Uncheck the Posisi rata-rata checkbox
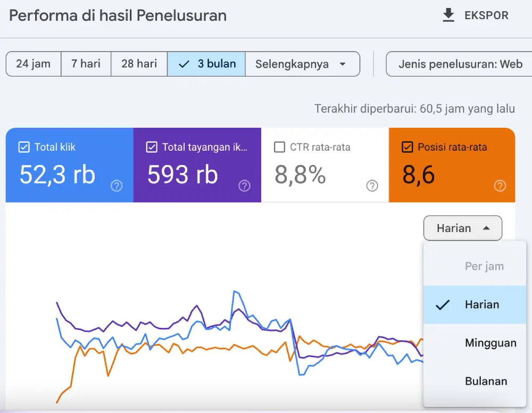Image resolution: width=532 pixels, height=413 pixels. [x=407, y=147]
